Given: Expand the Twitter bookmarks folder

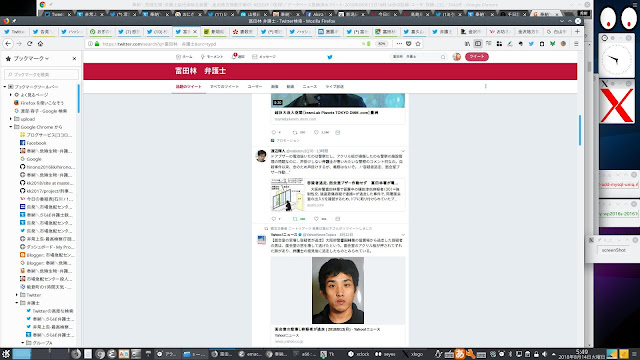Looking at the screenshot, I should tap(17, 295).
